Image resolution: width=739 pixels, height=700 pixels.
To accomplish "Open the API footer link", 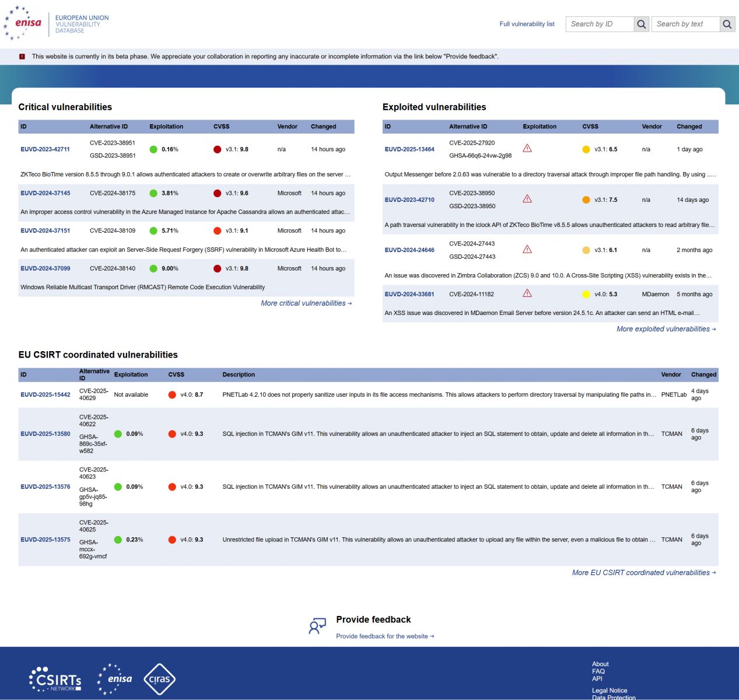I will click(x=597, y=678).
